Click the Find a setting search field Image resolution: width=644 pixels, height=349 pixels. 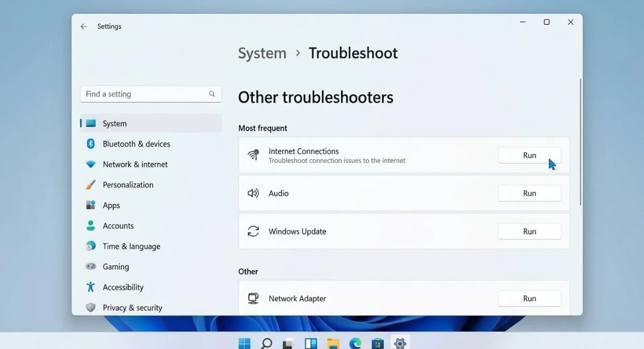click(151, 94)
